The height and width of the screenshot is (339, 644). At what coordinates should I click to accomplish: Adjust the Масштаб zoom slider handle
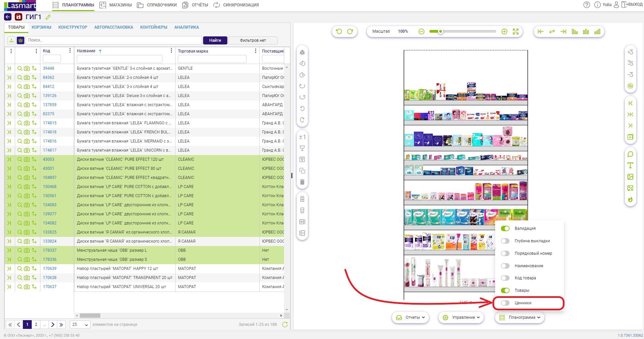[x=440, y=31]
